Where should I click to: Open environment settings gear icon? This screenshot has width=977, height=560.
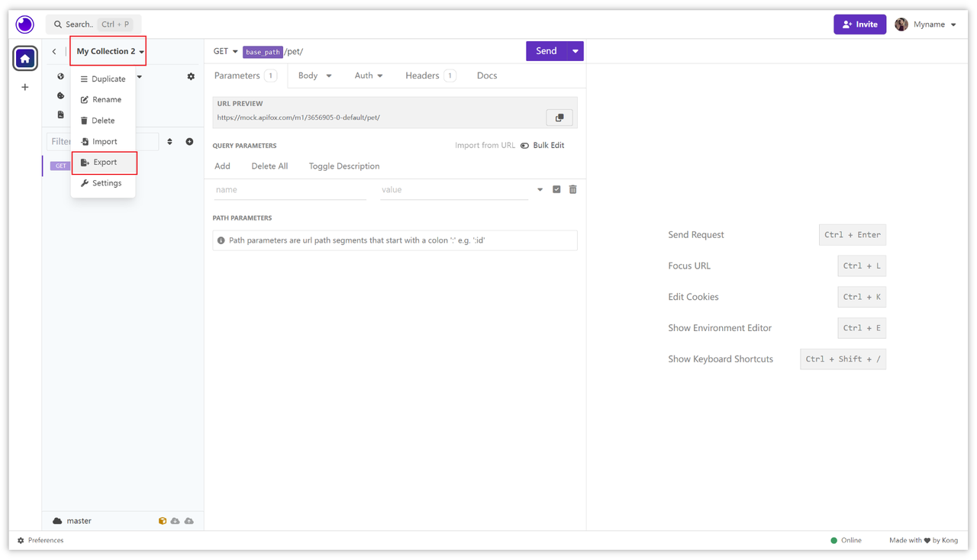(191, 76)
